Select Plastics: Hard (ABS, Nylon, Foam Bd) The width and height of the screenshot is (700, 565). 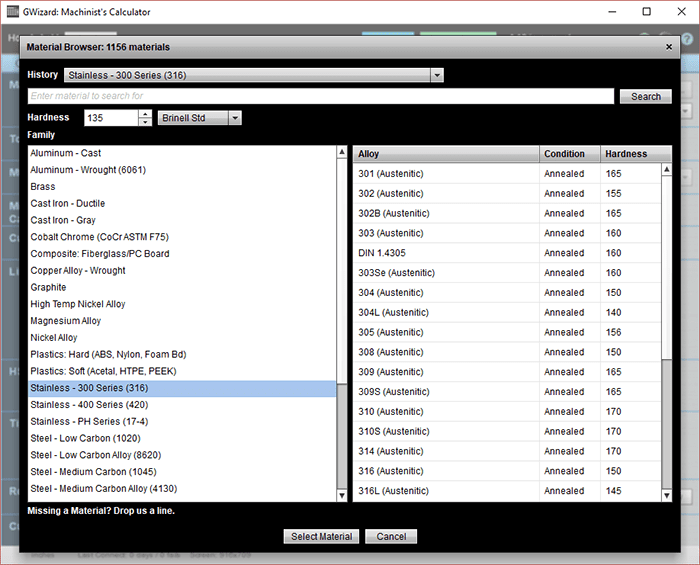point(182,354)
